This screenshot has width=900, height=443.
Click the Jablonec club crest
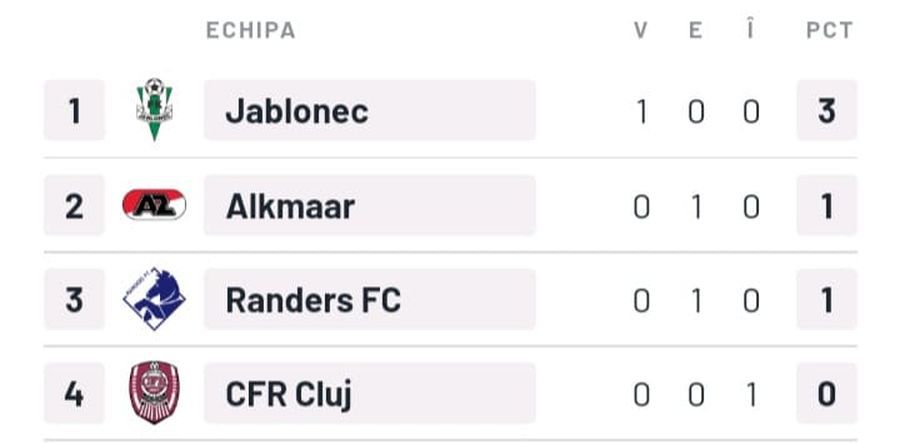pos(154,110)
